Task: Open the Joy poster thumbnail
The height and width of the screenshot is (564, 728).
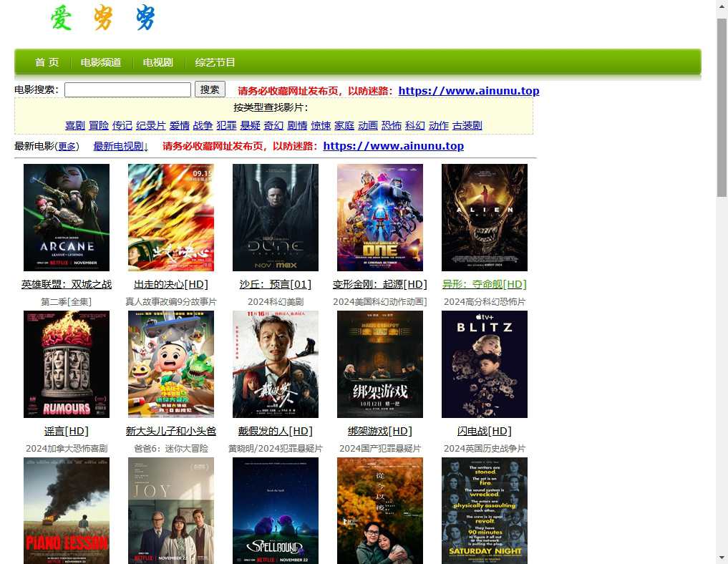Action: coord(171,510)
